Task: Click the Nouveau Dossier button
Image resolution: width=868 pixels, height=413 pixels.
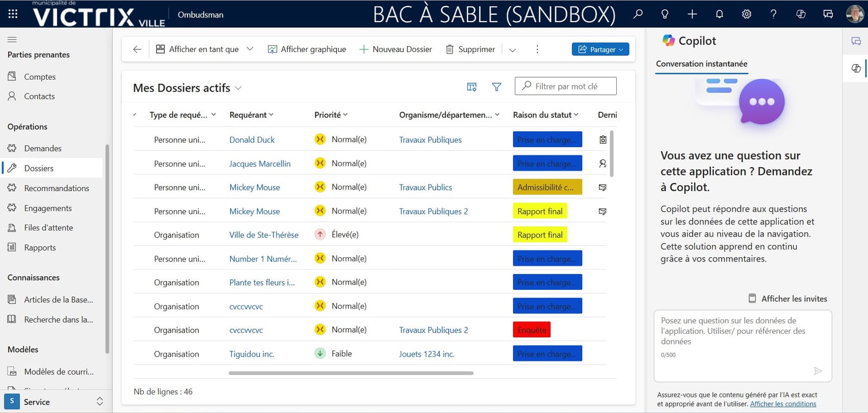Action: [x=395, y=49]
